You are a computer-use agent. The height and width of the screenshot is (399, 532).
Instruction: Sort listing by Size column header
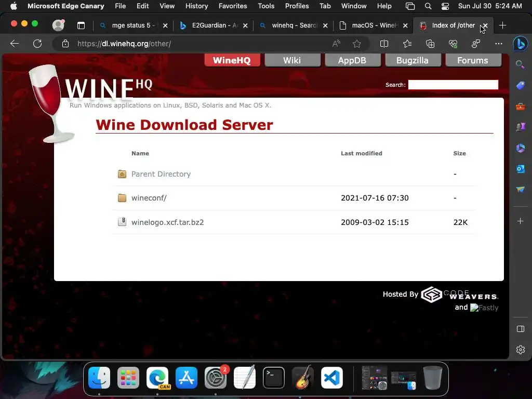point(459,153)
